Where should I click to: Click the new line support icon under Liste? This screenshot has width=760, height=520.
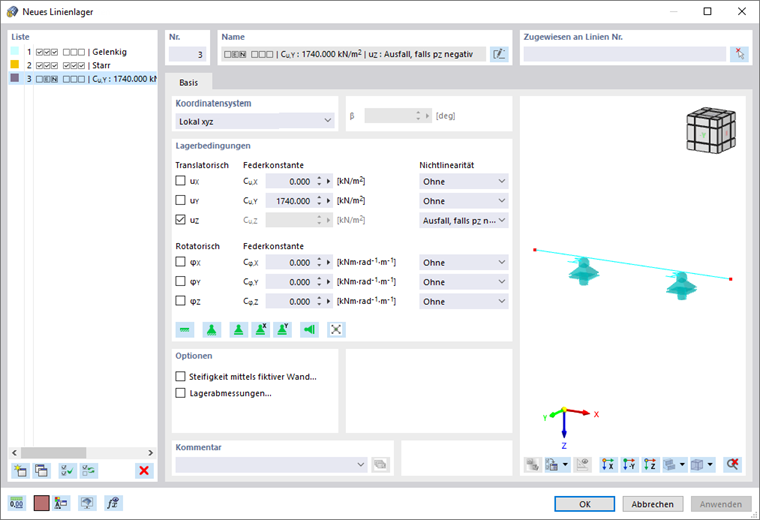(20, 471)
